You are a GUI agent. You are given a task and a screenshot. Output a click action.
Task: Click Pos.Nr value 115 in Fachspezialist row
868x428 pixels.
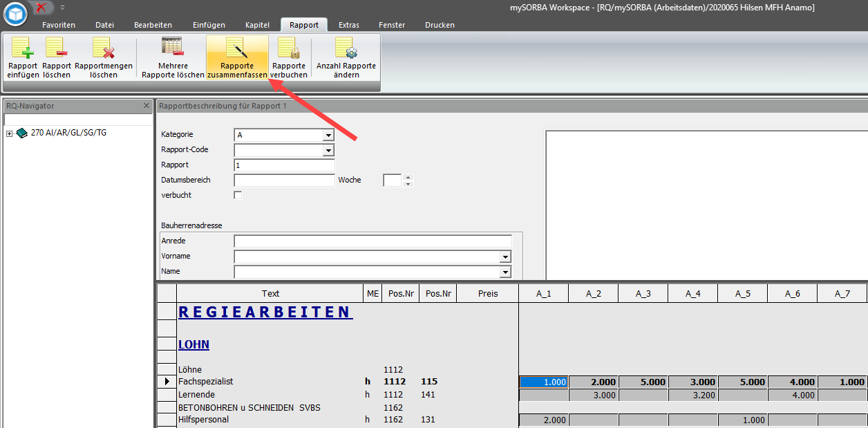click(430, 382)
